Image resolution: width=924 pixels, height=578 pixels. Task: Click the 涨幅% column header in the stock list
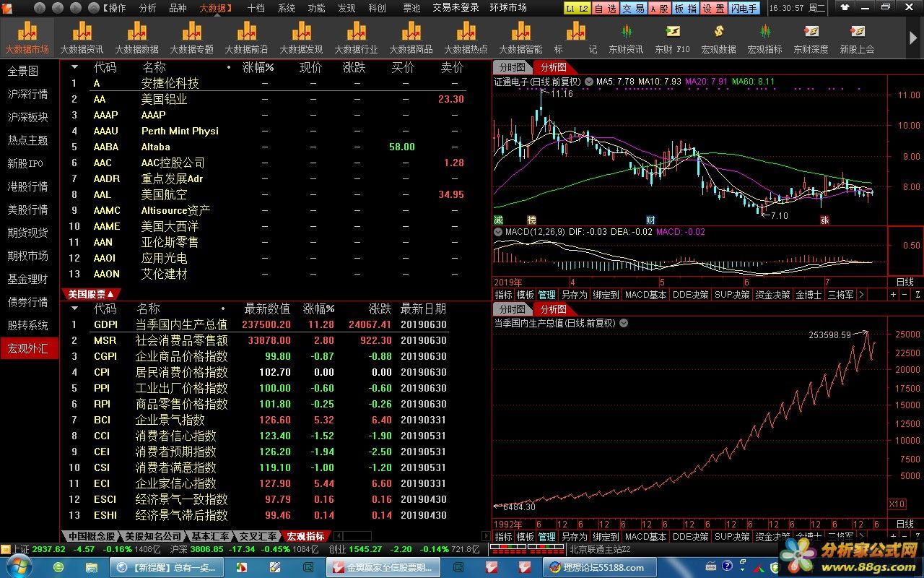point(258,67)
